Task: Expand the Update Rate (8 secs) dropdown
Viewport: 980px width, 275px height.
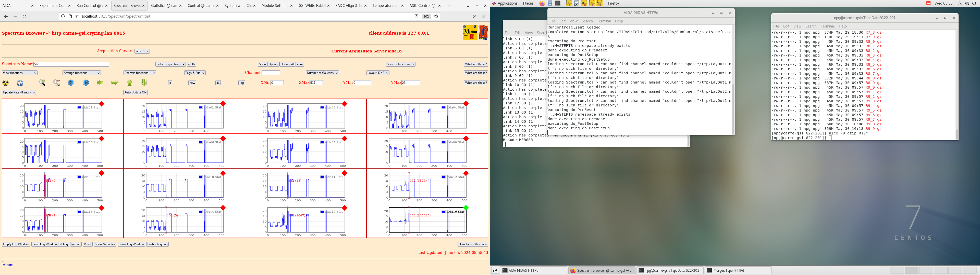Action: tap(19, 92)
